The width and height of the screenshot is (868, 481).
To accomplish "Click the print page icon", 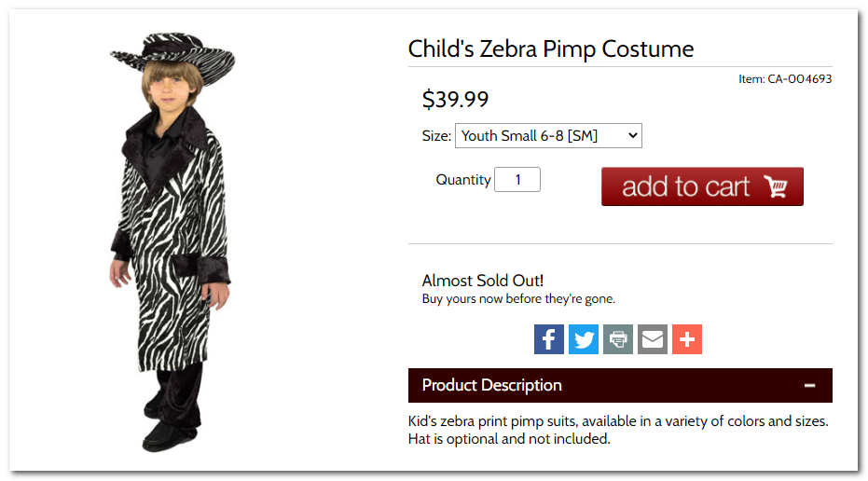I will tap(618, 339).
